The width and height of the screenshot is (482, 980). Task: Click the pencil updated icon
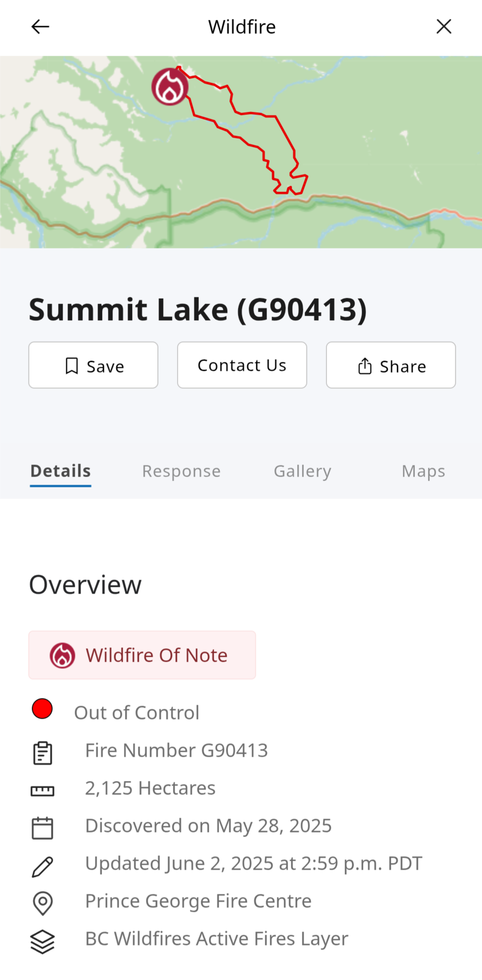point(42,867)
